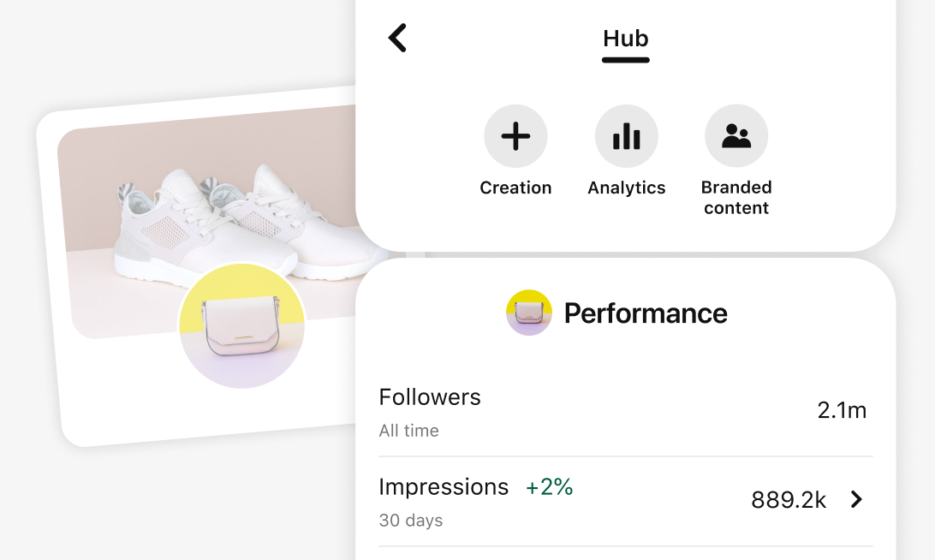Click the plus symbol above Creation label
The height and width of the screenshot is (560, 935).
pyautogui.click(x=515, y=135)
